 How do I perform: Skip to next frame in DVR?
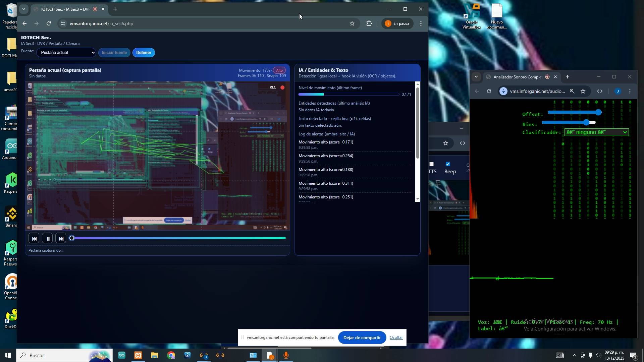(x=61, y=239)
